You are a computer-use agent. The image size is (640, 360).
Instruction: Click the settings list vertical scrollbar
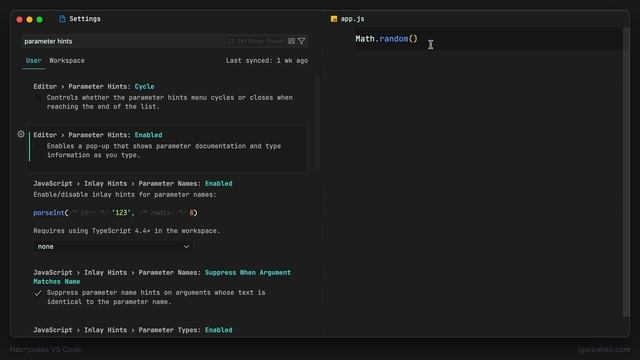[x=317, y=122]
